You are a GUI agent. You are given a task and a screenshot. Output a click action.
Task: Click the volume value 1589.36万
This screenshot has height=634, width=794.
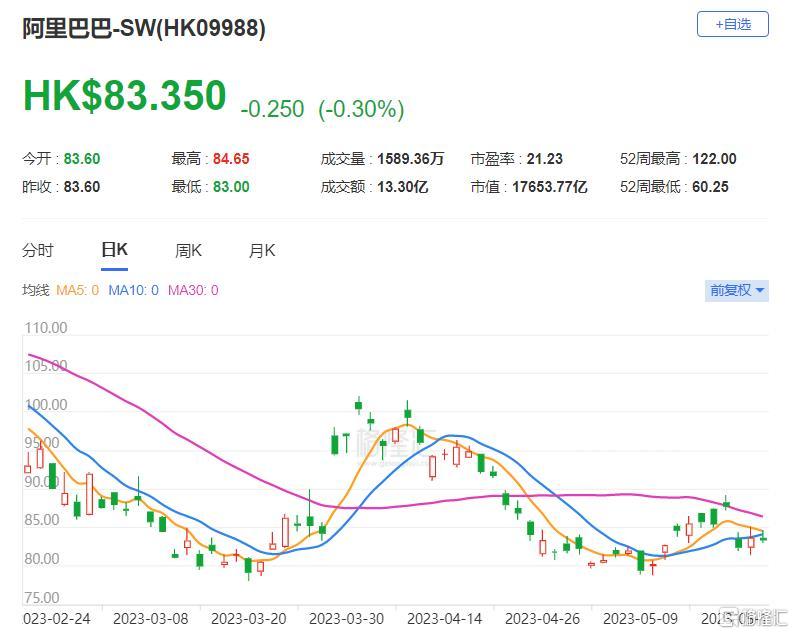pos(410,159)
